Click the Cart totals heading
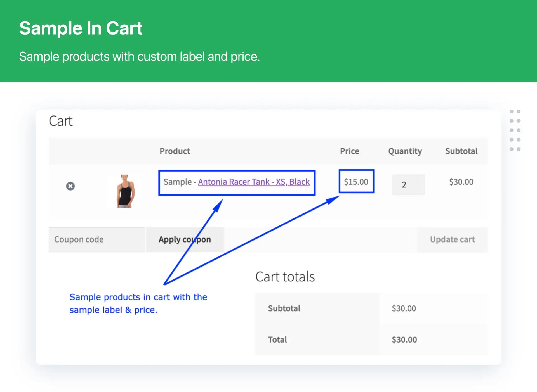This screenshot has width=537, height=392. [x=285, y=277]
